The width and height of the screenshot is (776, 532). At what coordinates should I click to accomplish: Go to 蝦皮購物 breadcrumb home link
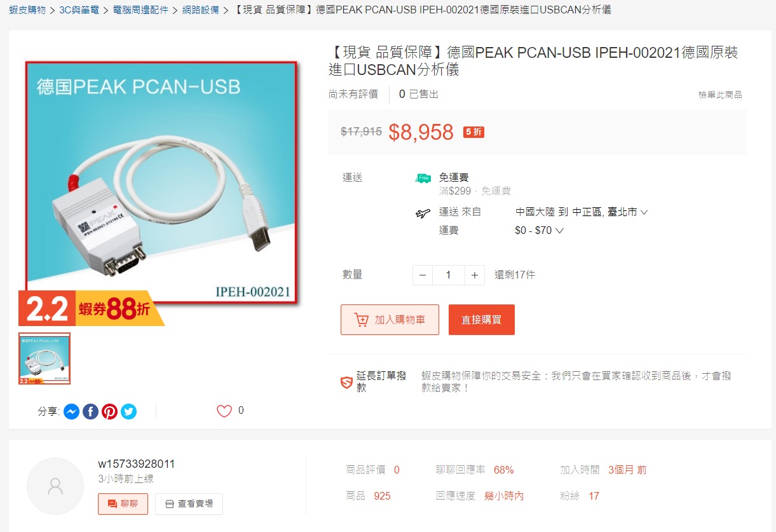tap(27, 10)
